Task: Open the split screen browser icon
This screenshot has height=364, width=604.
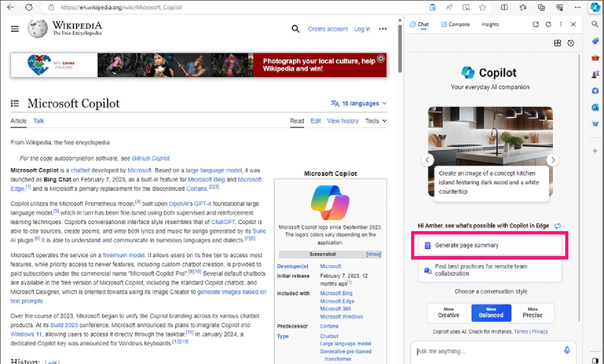Action: pos(505,7)
